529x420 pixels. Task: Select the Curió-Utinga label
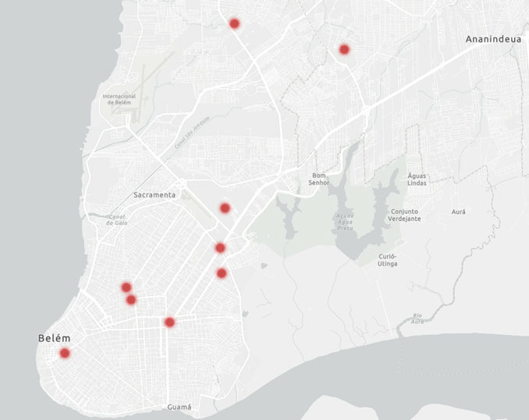click(x=388, y=260)
